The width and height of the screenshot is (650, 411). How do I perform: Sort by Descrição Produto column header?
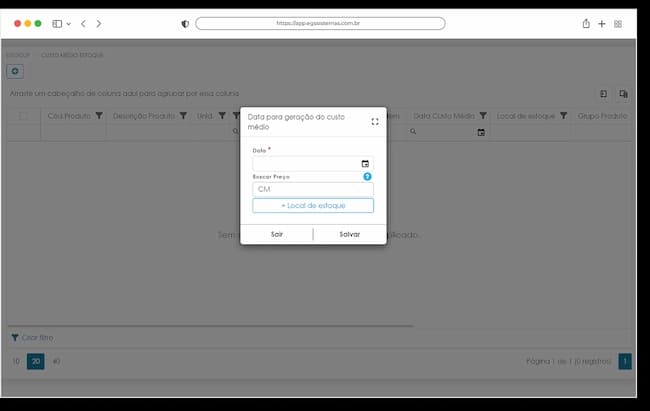point(144,116)
